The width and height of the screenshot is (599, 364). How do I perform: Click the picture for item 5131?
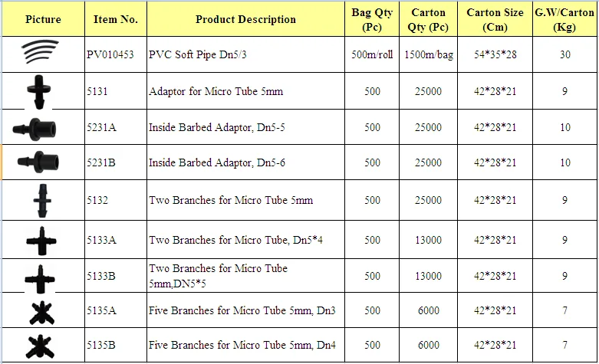[x=41, y=90]
